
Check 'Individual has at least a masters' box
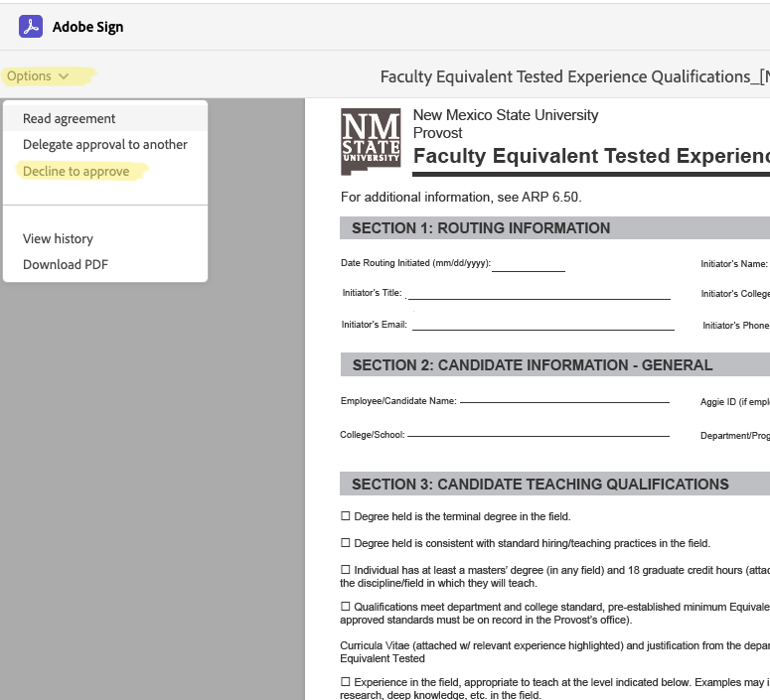pyautogui.click(x=345, y=569)
